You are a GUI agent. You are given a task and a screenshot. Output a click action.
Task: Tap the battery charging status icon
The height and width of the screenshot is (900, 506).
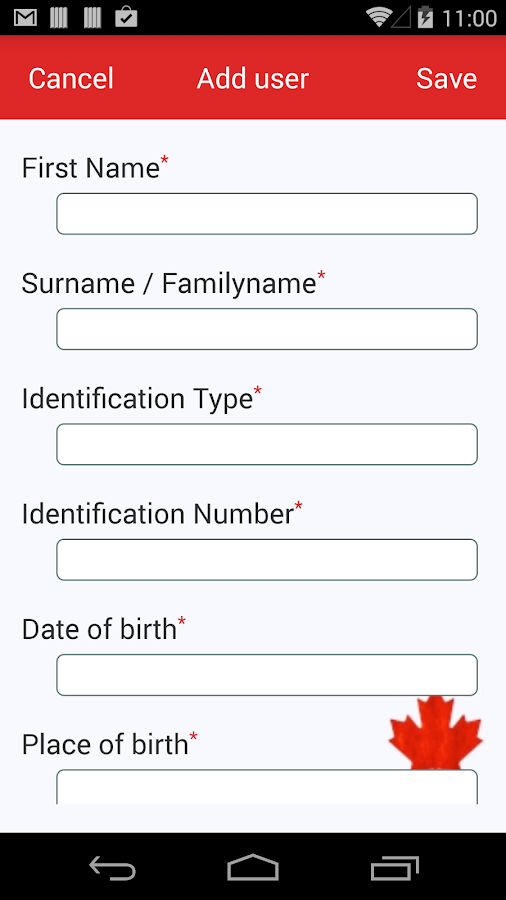(x=425, y=18)
